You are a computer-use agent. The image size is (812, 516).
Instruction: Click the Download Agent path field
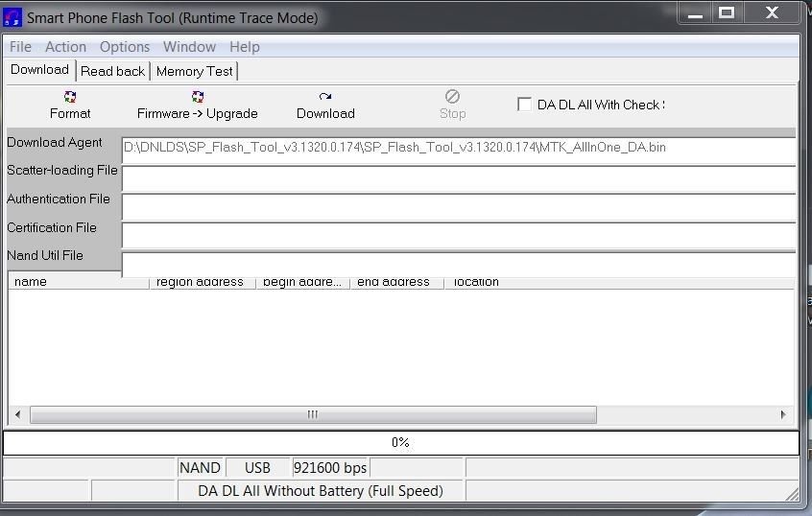(x=459, y=150)
